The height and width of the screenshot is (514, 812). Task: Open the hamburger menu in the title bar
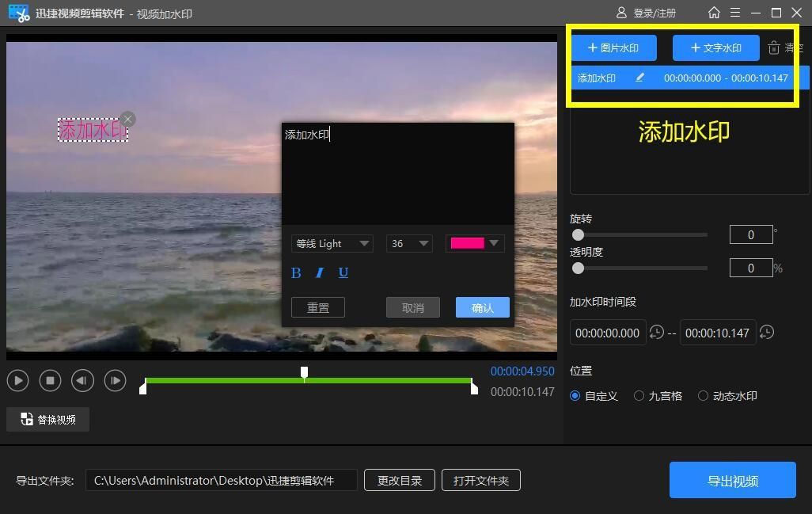[735, 13]
